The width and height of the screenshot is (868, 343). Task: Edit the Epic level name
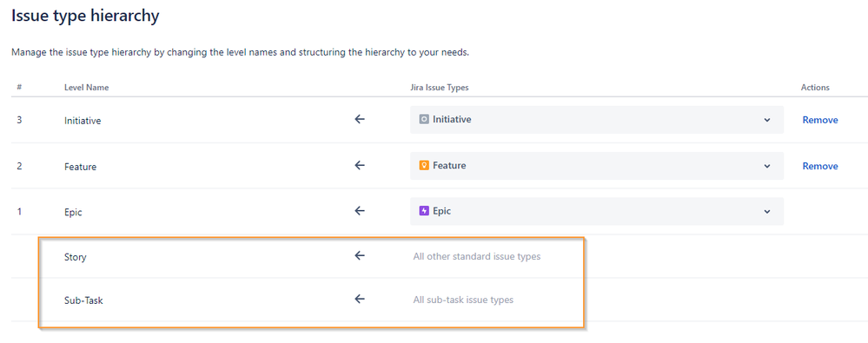[73, 213]
